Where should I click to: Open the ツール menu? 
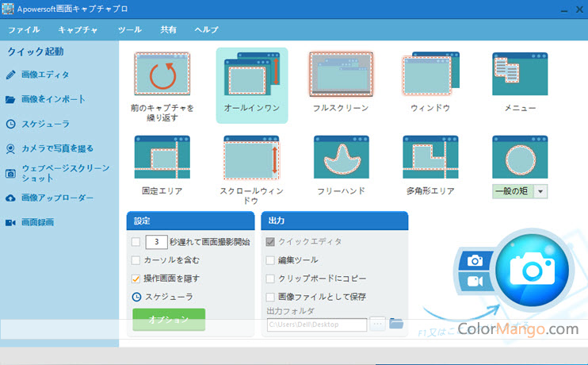[129, 29]
